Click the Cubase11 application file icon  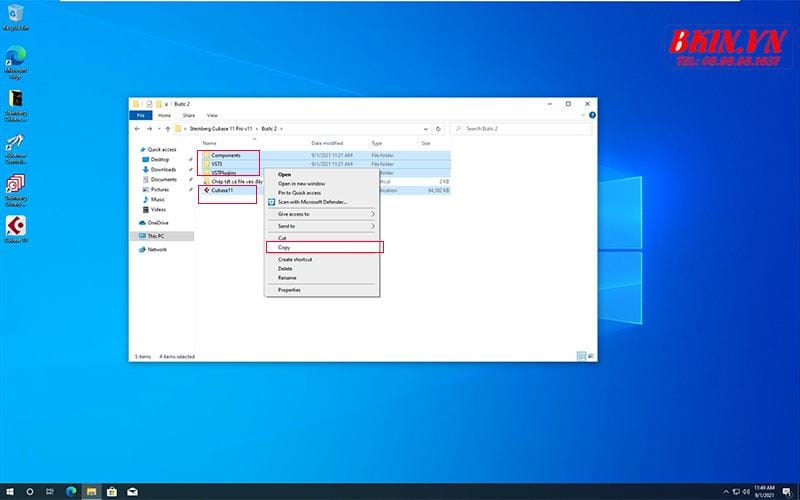pos(207,190)
